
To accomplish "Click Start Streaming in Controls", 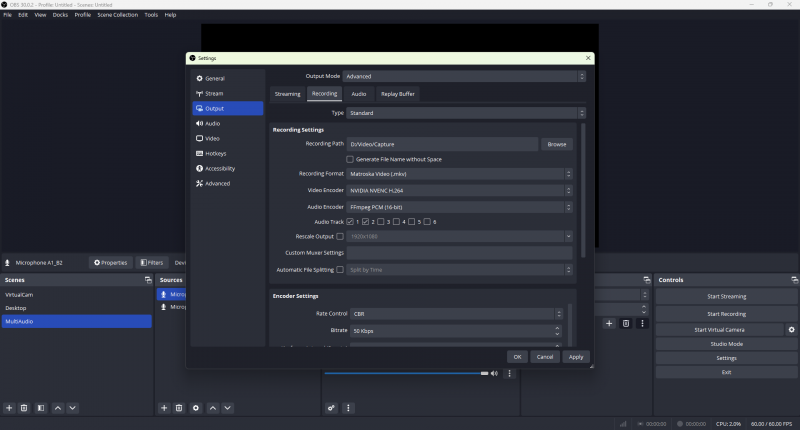I will coord(726,296).
